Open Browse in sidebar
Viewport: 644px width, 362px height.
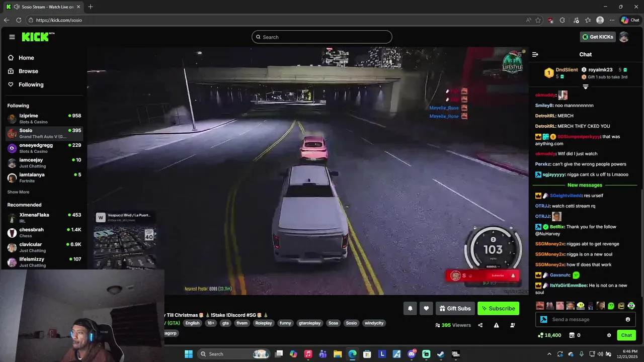click(x=23, y=71)
